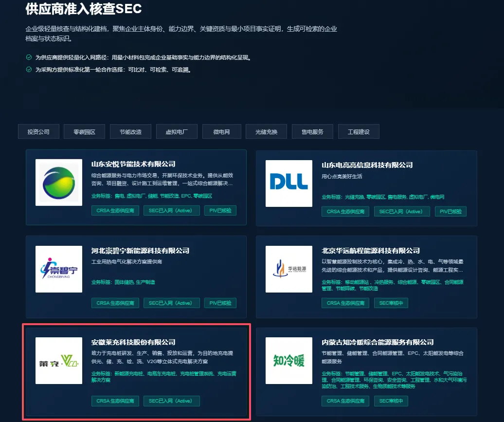Click 内蒙古知冷暖 business tags line
Viewport: 504px width, 422px height.
394,380
